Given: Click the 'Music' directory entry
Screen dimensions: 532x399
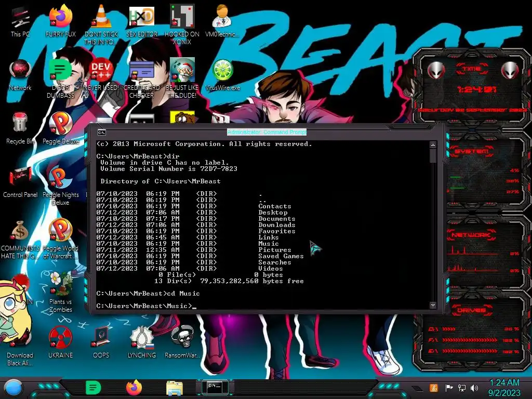Looking at the screenshot, I should click(269, 244).
